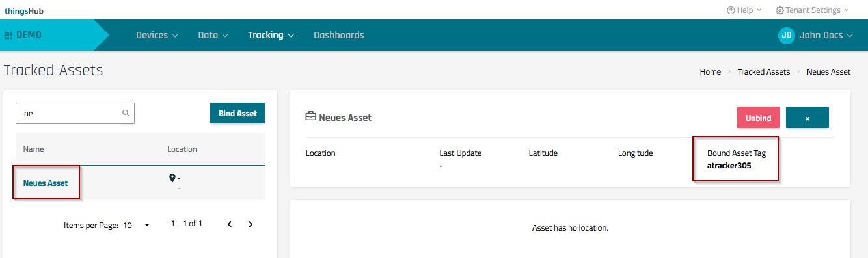Go to previous page arrow
This screenshot has height=258, width=868.
pos(230,224)
